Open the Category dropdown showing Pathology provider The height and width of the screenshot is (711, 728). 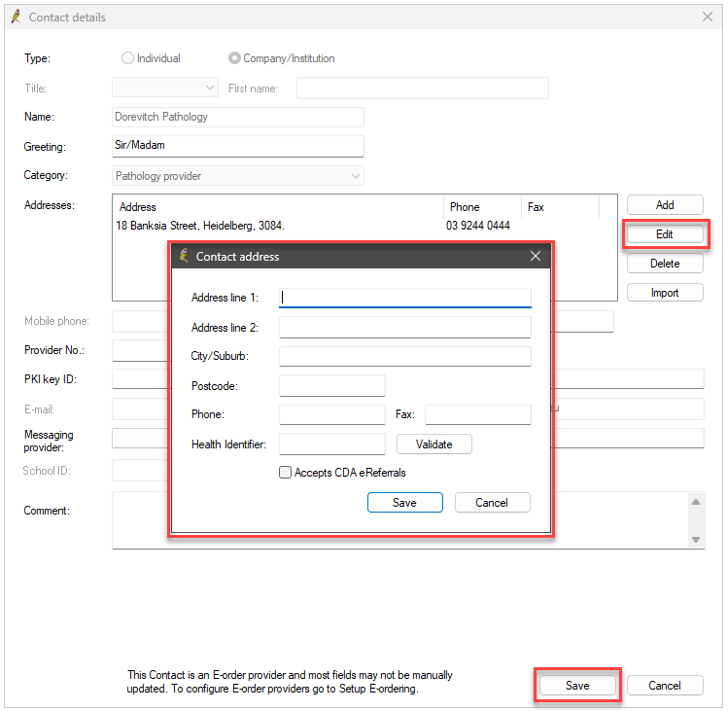click(x=238, y=176)
